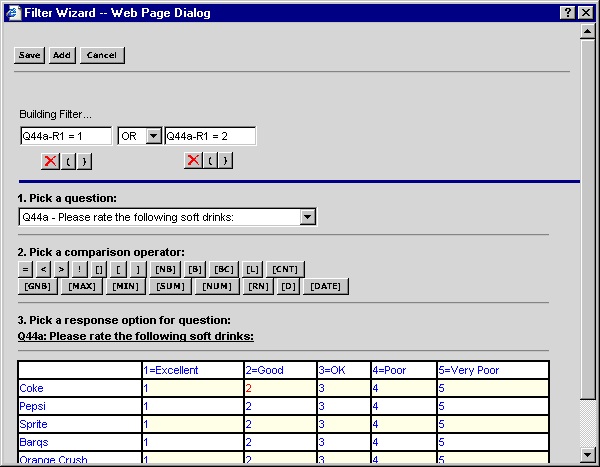This screenshot has width=600, height=467.
Task: Click the [NB] operator button
Action: point(165,269)
